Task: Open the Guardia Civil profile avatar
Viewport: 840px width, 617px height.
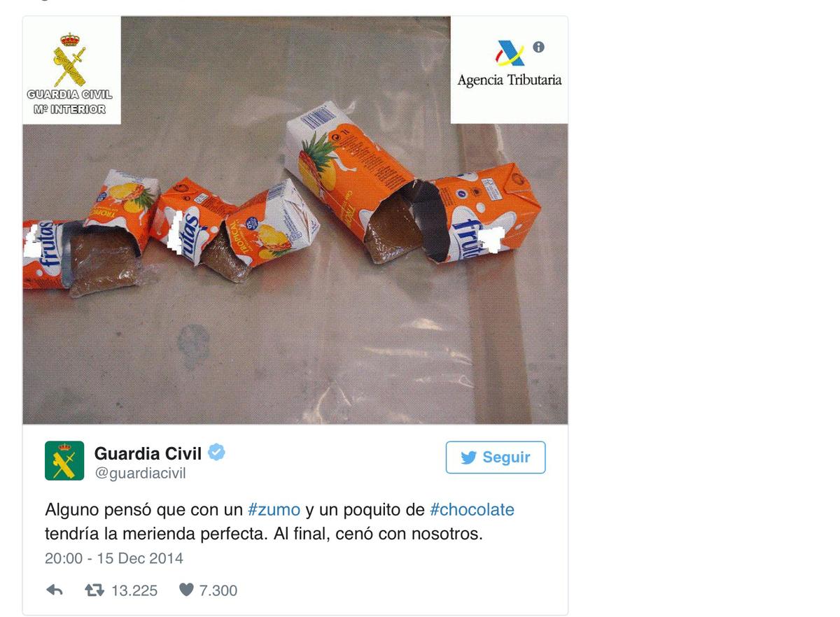Action: [64, 460]
